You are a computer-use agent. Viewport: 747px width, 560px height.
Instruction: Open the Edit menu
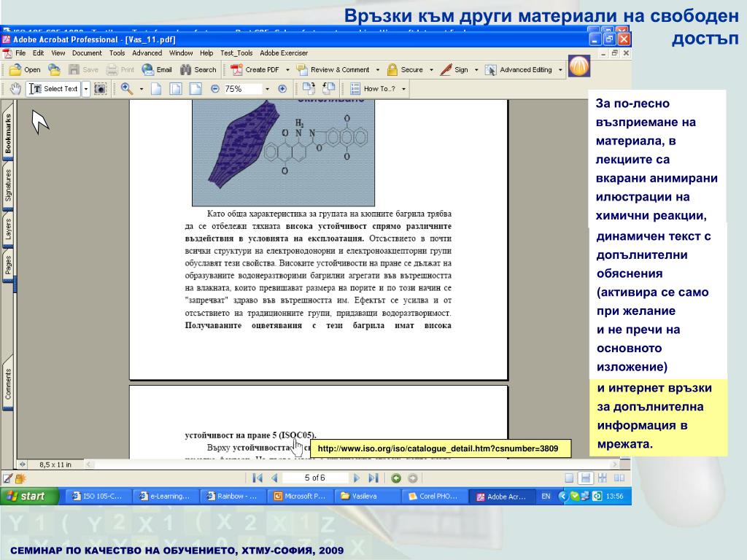tap(38, 52)
